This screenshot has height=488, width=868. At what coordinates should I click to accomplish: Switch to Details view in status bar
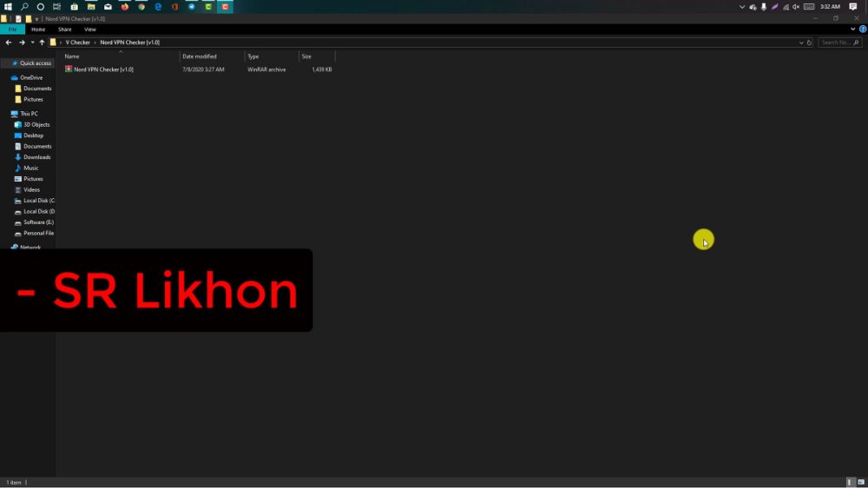click(850, 483)
